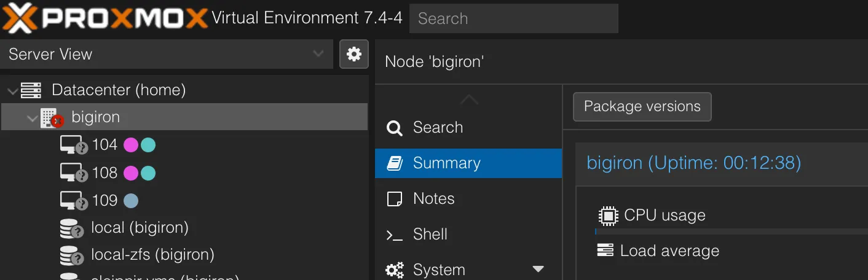Focus the top Search input field

tap(513, 18)
